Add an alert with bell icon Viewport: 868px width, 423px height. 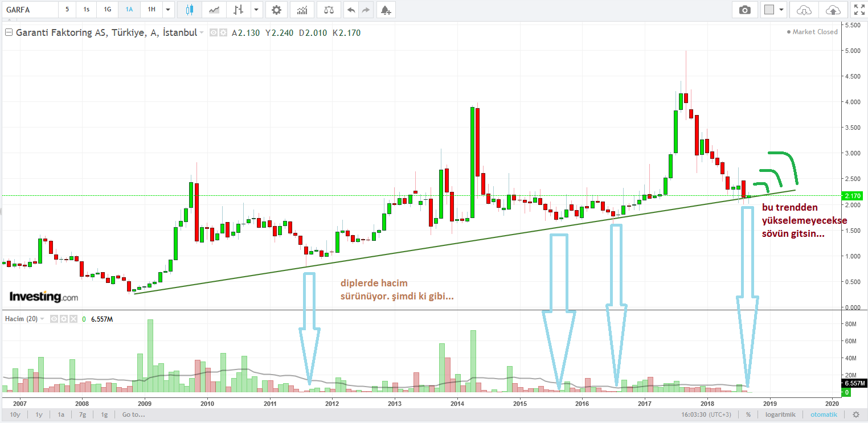pyautogui.click(x=386, y=10)
